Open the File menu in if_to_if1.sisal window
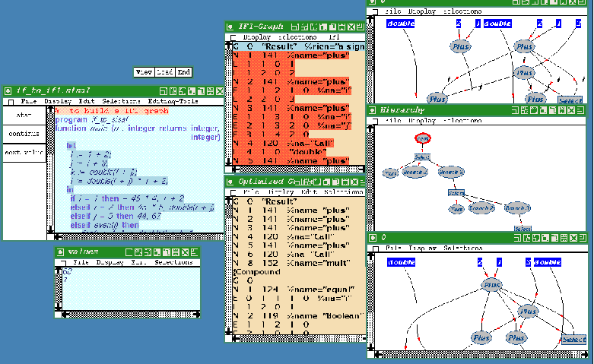This screenshot has width=594, height=364. pos(29,101)
